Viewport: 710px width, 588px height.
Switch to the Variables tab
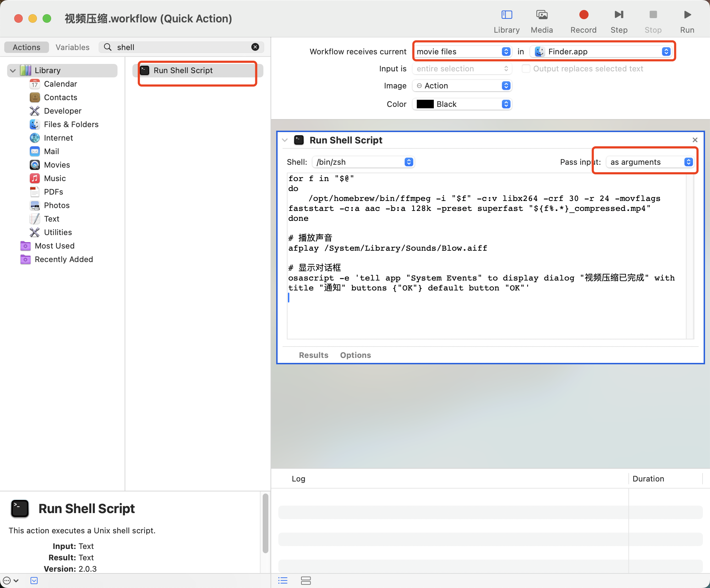(72, 47)
